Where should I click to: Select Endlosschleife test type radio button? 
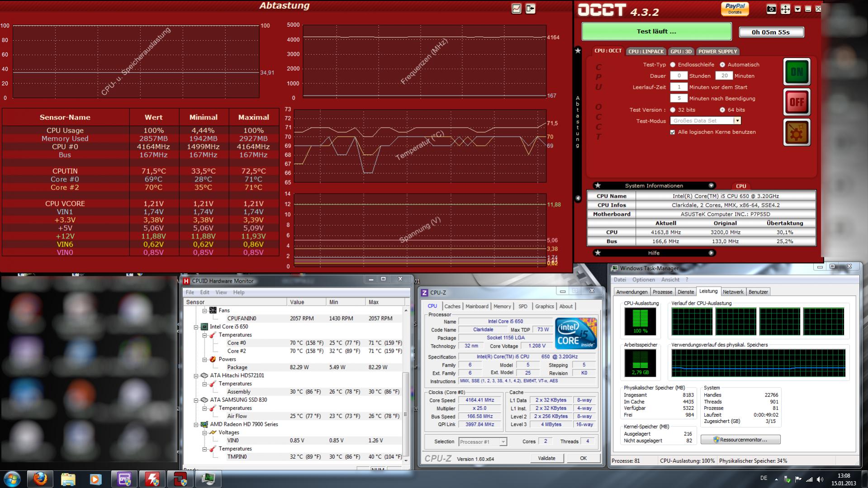point(673,65)
